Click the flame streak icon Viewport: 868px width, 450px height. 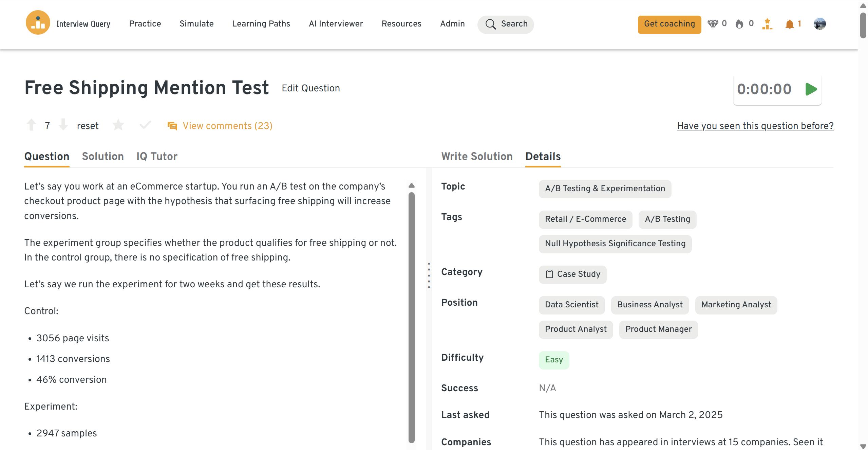[739, 24]
